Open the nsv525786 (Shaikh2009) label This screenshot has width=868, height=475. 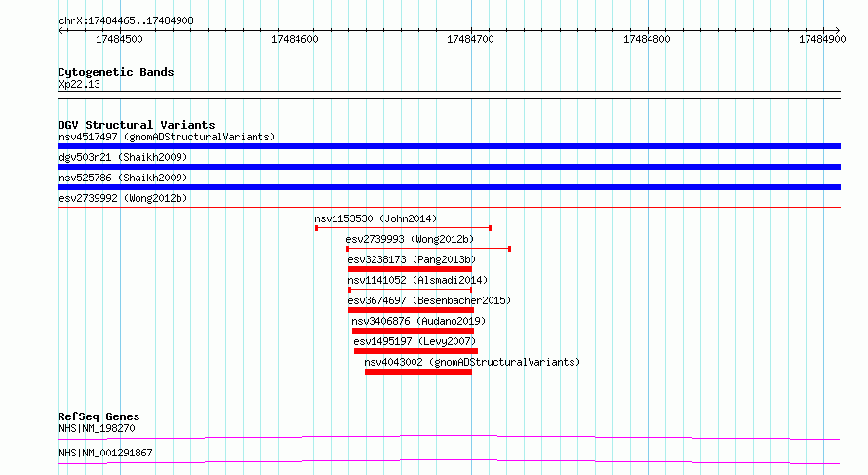[x=123, y=178]
